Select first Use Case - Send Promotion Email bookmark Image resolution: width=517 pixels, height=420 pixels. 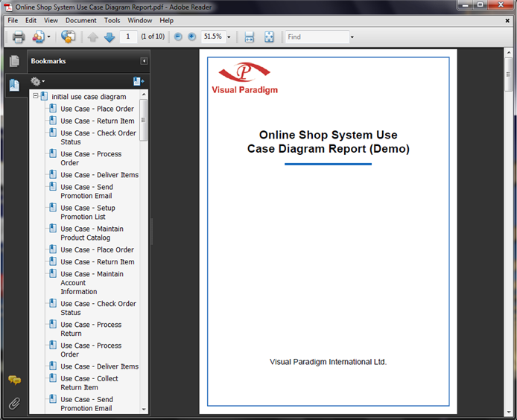click(x=86, y=191)
